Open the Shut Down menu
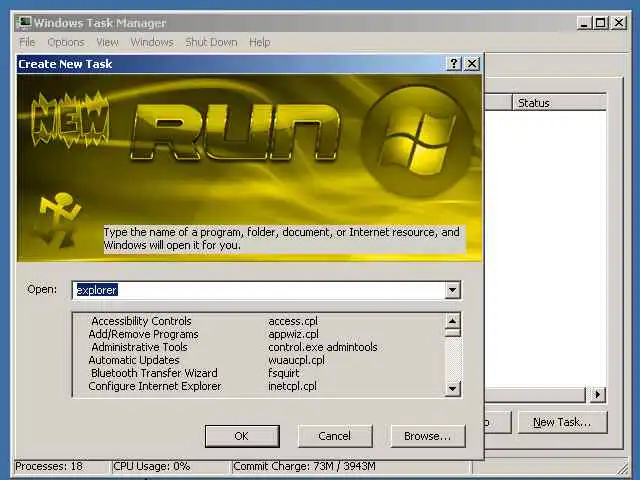This screenshot has width=640, height=480. [211, 42]
